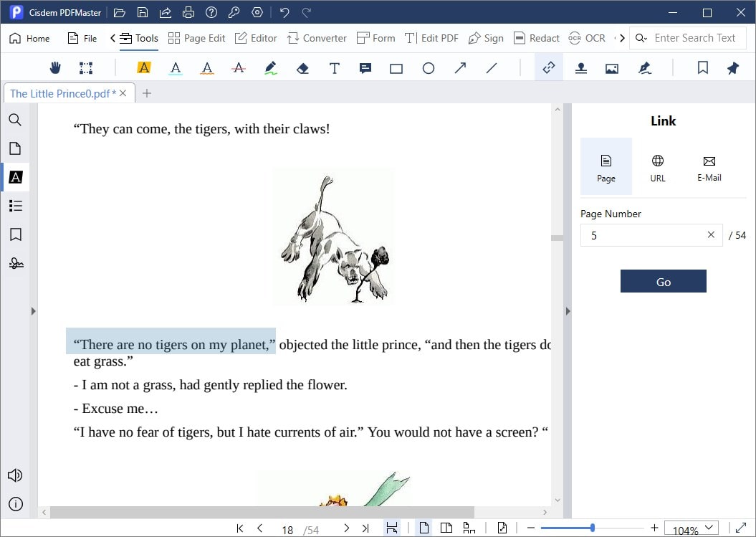Screen dimensions: 756x537
Task: Select the Circle shape tool
Action: pos(428,68)
